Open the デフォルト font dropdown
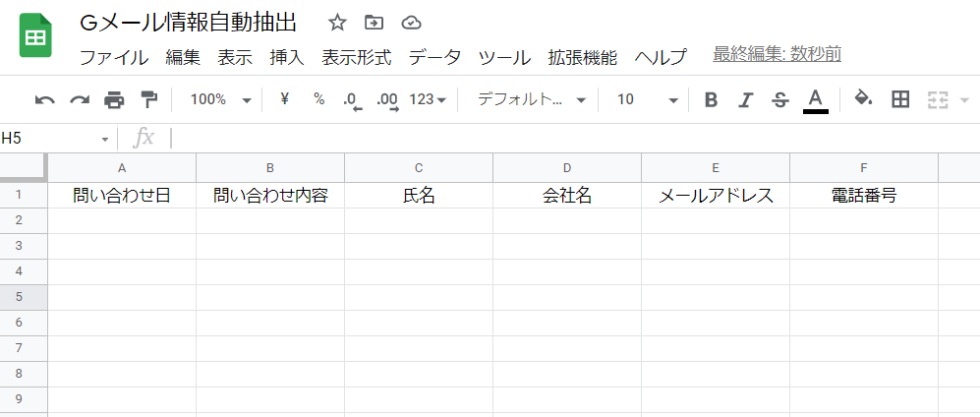 tap(532, 99)
